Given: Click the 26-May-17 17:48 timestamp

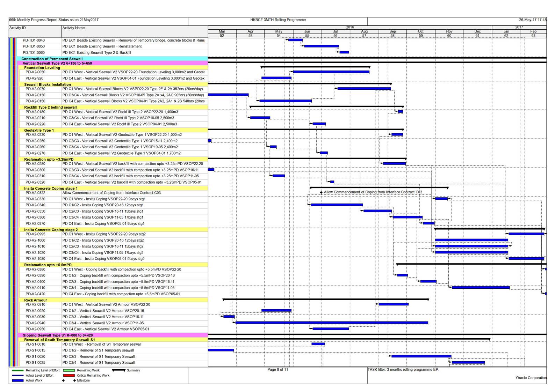Looking at the screenshot, I should [533, 20].
